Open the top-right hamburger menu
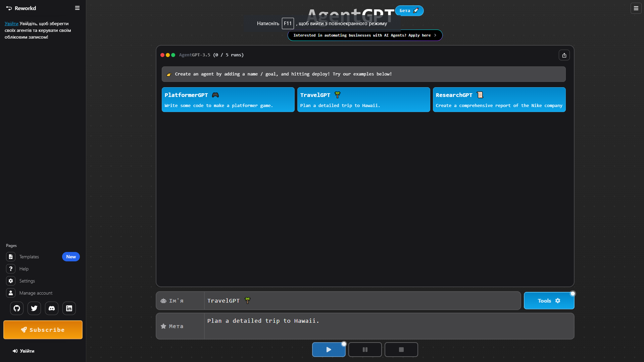 click(636, 8)
